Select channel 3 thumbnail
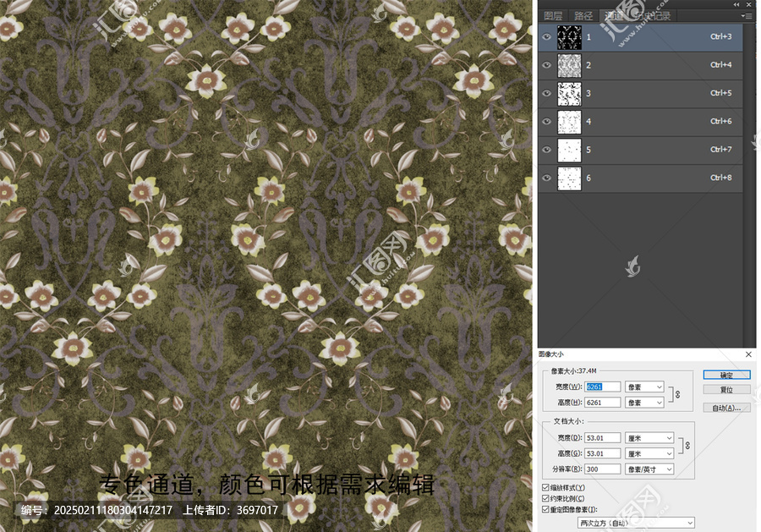 click(569, 94)
